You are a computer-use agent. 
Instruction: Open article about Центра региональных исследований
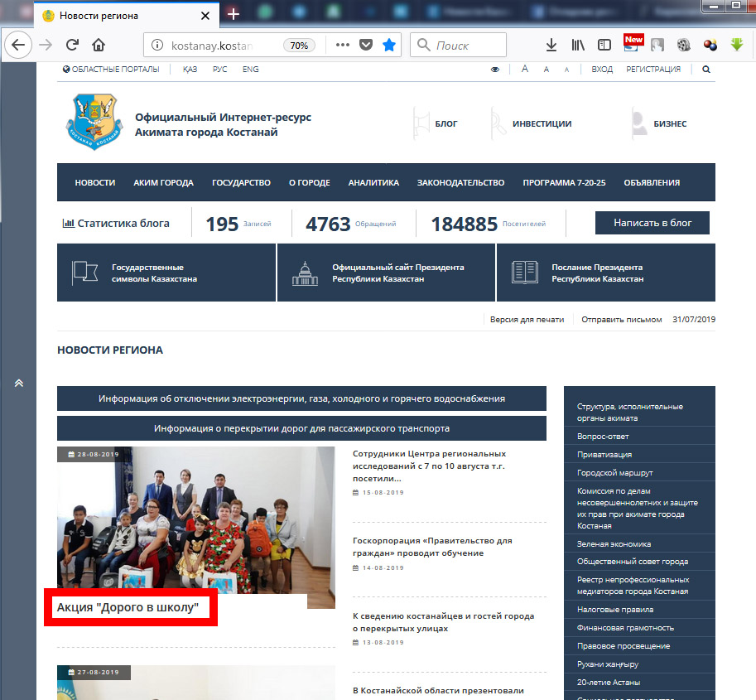tap(429, 466)
